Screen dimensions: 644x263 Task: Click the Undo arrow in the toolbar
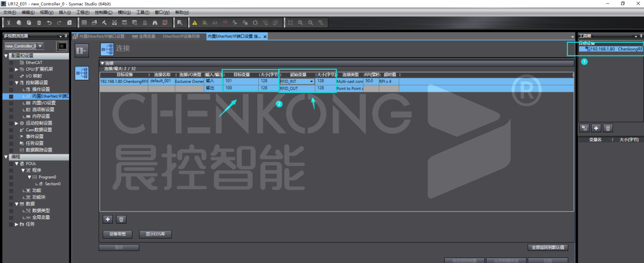pyautogui.click(x=49, y=22)
